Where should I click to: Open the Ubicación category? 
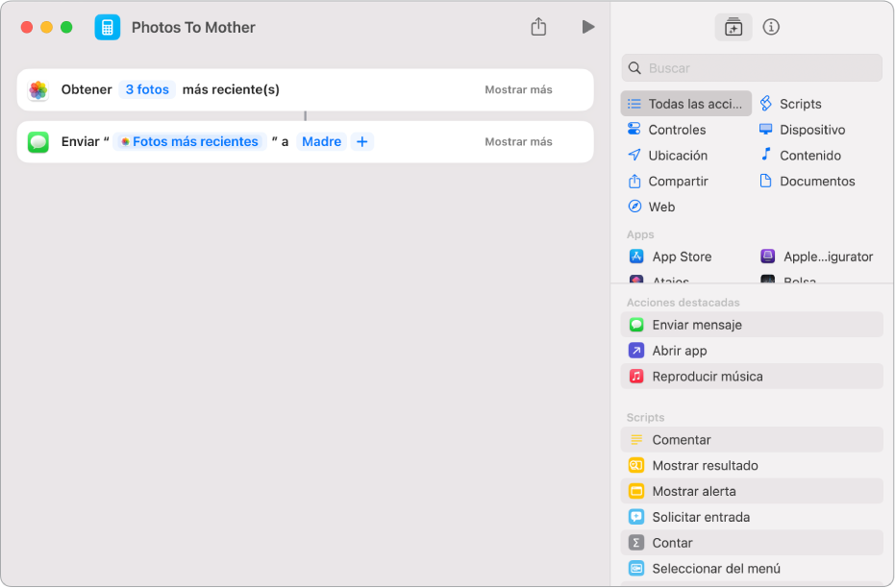(667, 155)
